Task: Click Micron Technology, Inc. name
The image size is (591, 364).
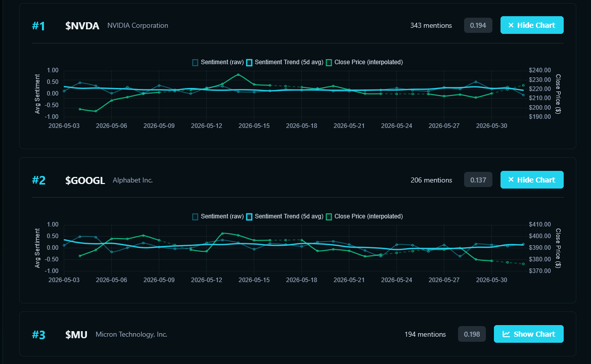Action: pyautogui.click(x=131, y=334)
